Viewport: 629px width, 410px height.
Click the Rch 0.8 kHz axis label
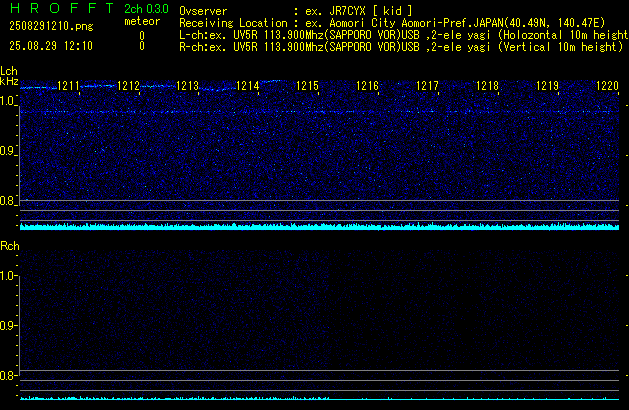(x=8, y=375)
